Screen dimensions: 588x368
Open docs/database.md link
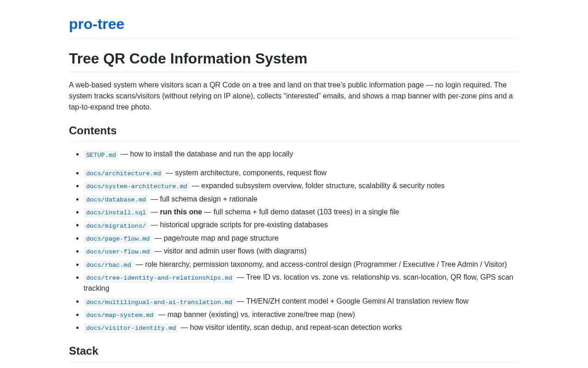click(x=116, y=200)
